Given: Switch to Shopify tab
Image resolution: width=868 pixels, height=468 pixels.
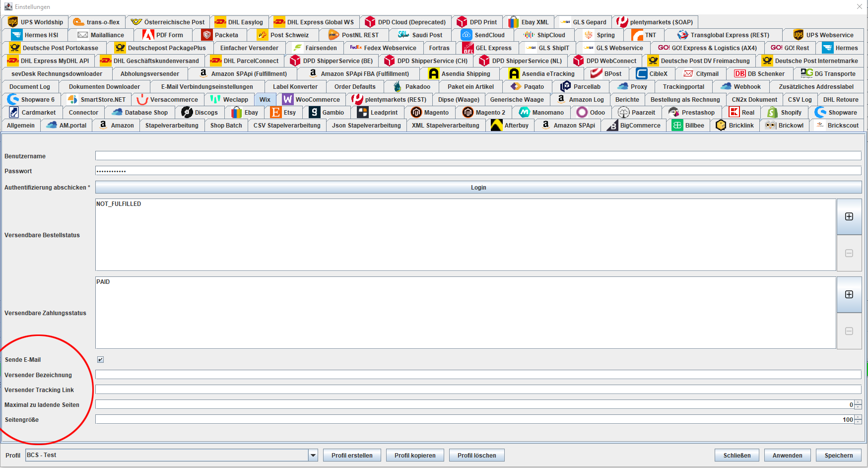Looking at the screenshot, I should tap(785, 112).
